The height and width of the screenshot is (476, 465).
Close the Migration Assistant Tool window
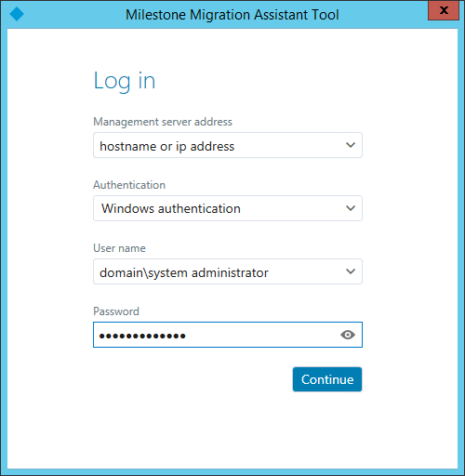pos(444,10)
